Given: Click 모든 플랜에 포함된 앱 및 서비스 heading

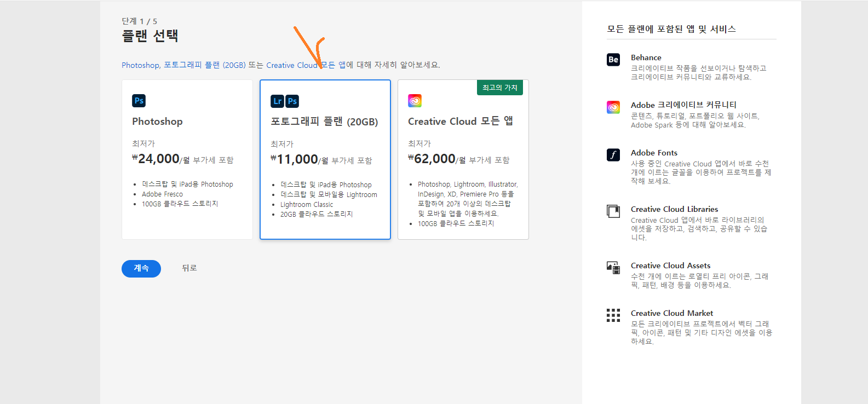Looking at the screenshot, I should [x=671, y=29].
